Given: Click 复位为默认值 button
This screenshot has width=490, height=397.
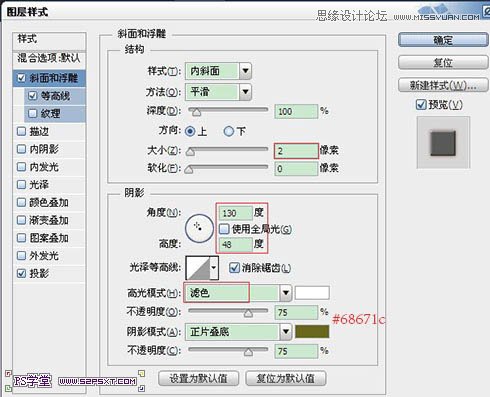Looking at the screenshot, I should 286,378.
